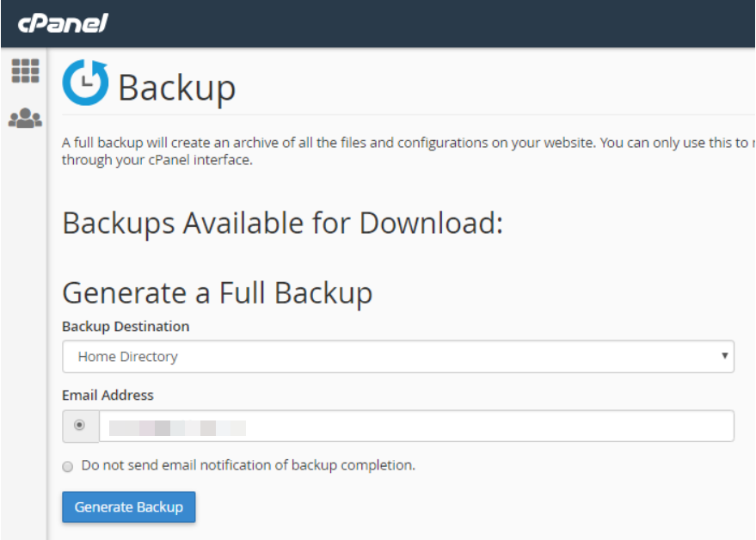Click the 'Backup Destination' label
The width and height of the screenshot is (756, 540).
[126, 327]
